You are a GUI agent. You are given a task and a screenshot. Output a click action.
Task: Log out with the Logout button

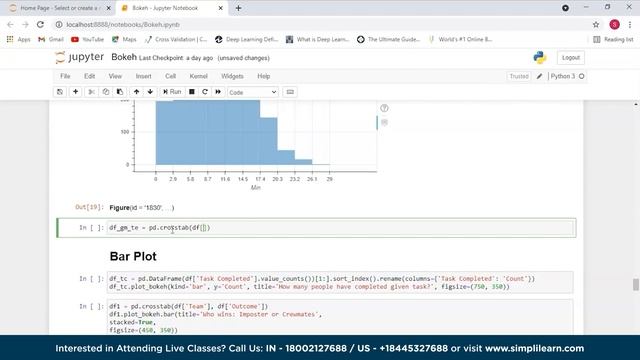[571, 58]
